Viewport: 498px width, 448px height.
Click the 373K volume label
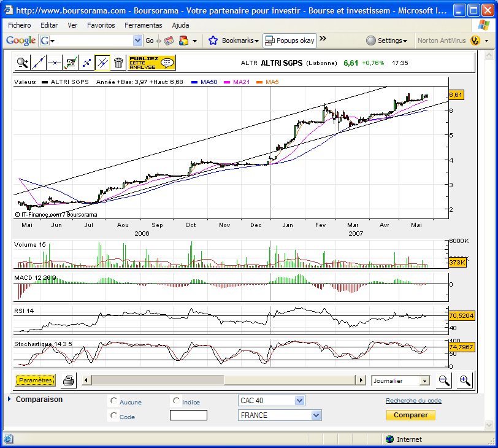click(x=458, y=262)
